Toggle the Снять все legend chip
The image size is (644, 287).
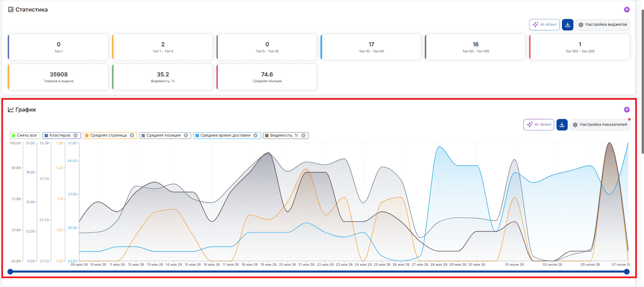point(25,136)
